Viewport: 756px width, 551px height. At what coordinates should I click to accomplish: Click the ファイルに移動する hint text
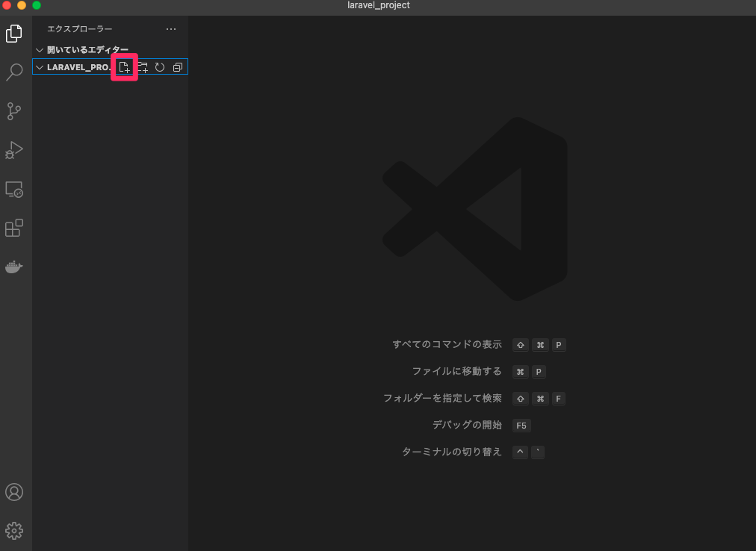point(456,371)
